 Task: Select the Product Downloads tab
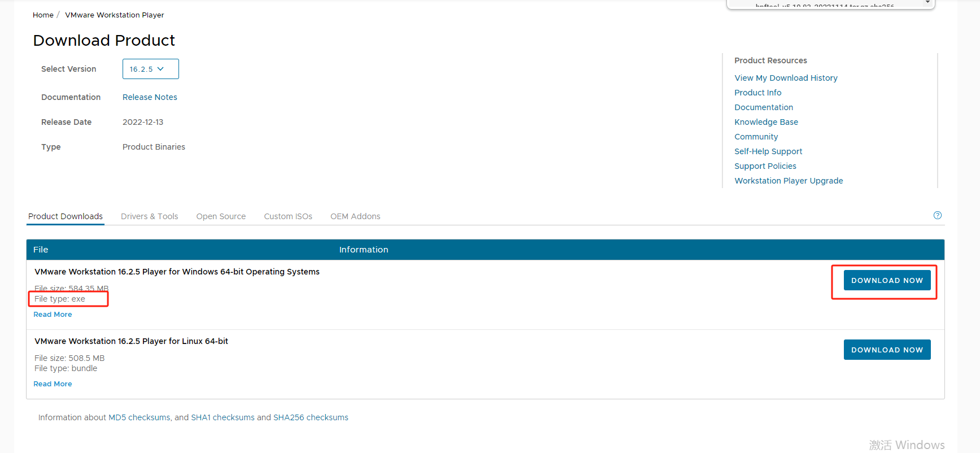point(66,216)
